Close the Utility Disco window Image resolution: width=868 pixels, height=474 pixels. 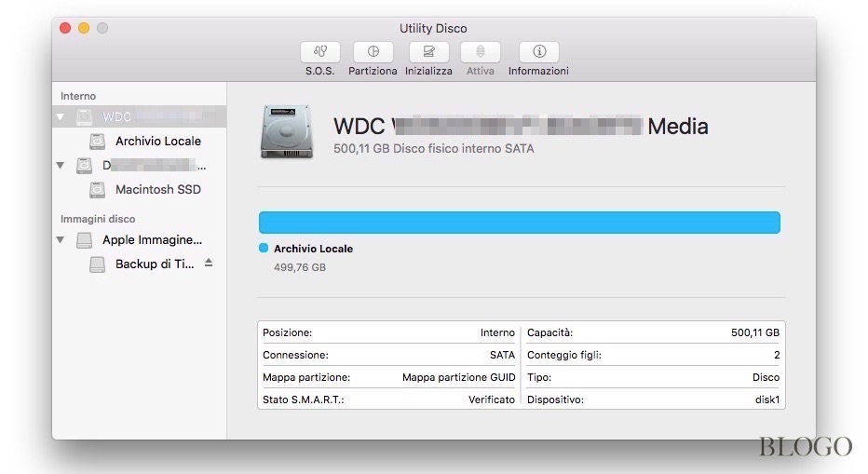point(65,28)
